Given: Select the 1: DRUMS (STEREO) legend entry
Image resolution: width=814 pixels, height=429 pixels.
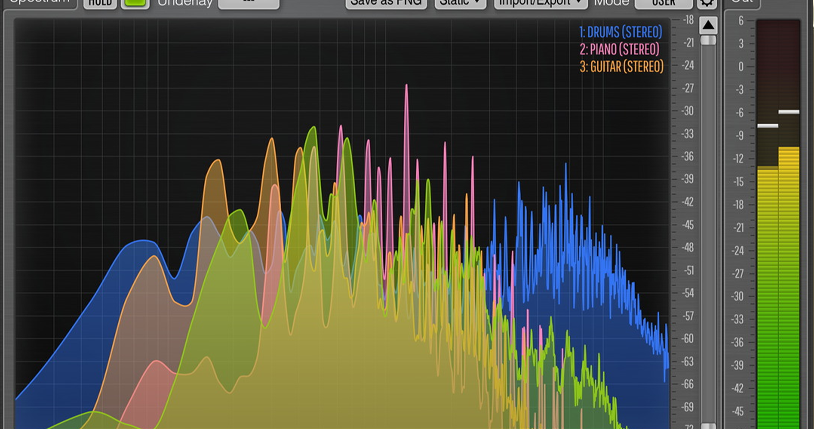Looking at the screenshot, I should [620, 32].
